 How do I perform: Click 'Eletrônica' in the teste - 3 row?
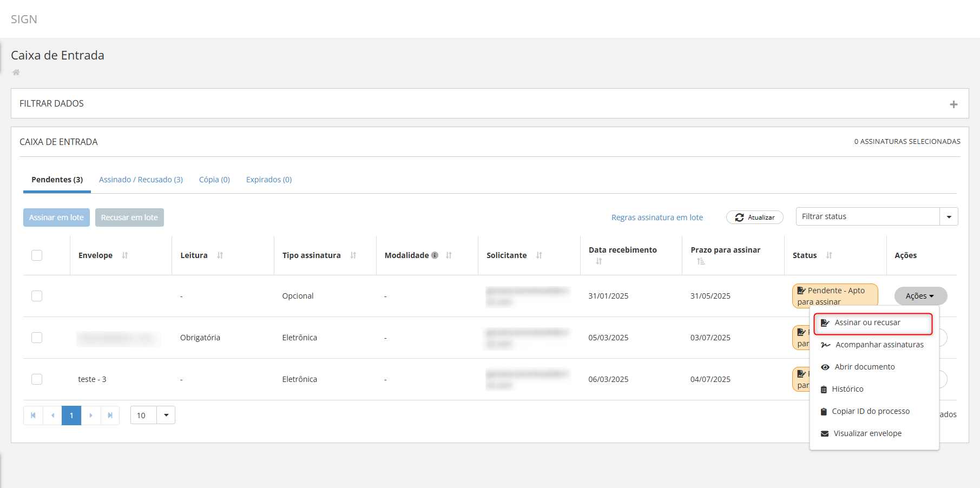tap(300, 379)
